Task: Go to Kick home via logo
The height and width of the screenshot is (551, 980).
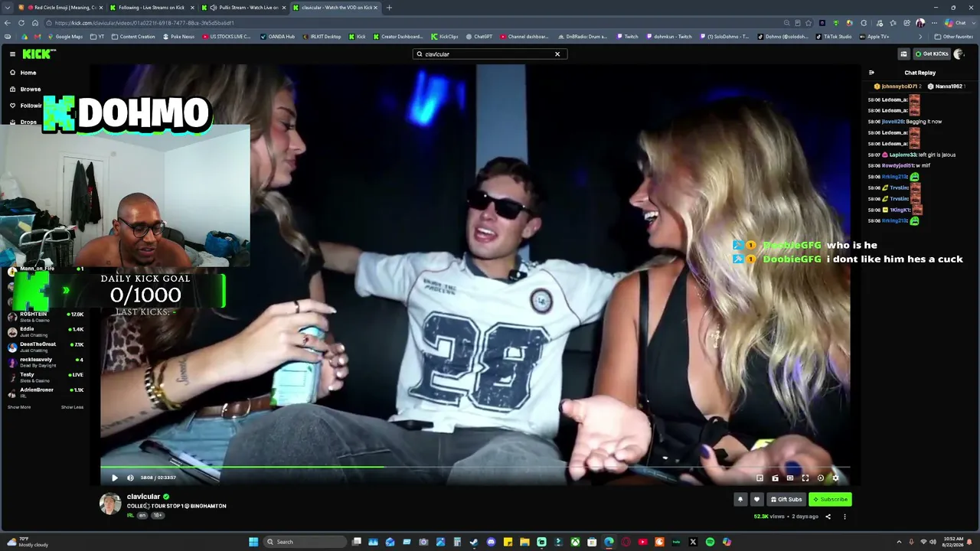Action: pos(39,54)
